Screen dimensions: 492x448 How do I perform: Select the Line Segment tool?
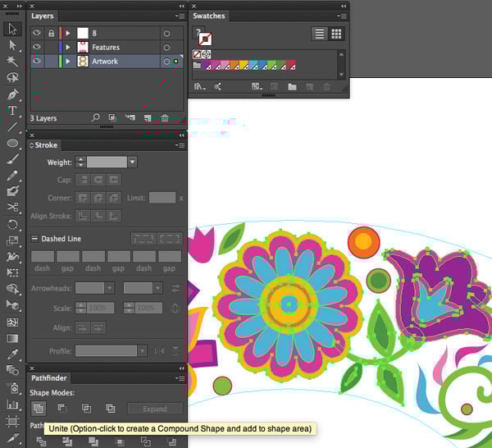[x=12, y=127]
